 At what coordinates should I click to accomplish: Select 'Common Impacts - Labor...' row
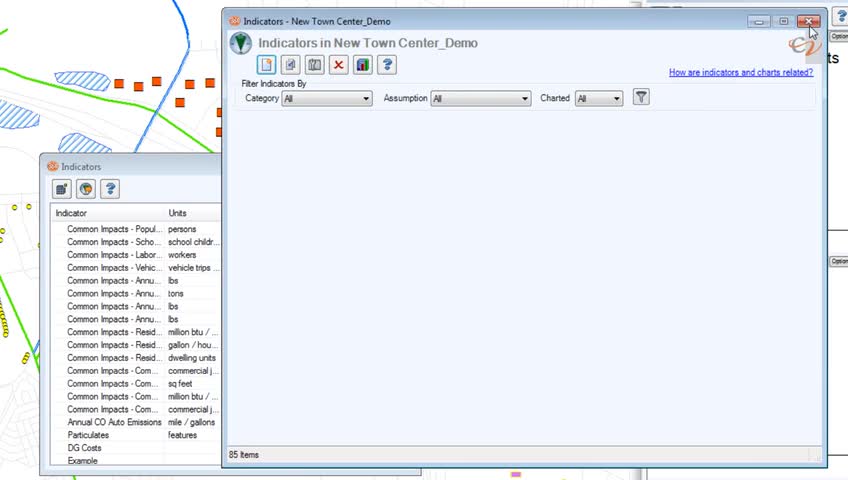coord(136,255)
